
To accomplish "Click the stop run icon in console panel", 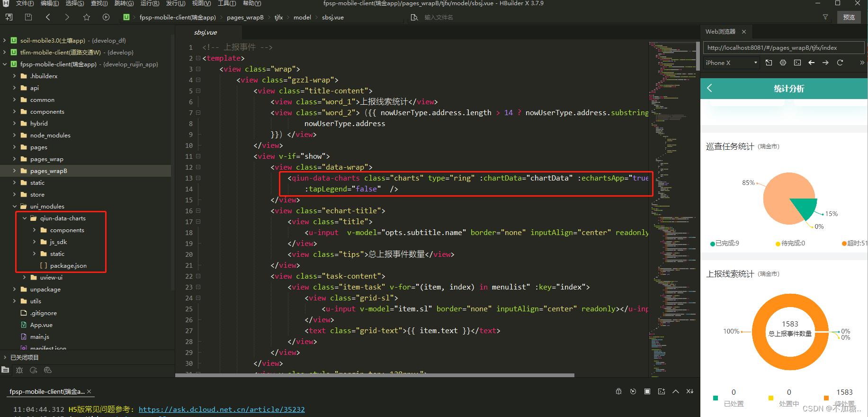I will 647,391.
